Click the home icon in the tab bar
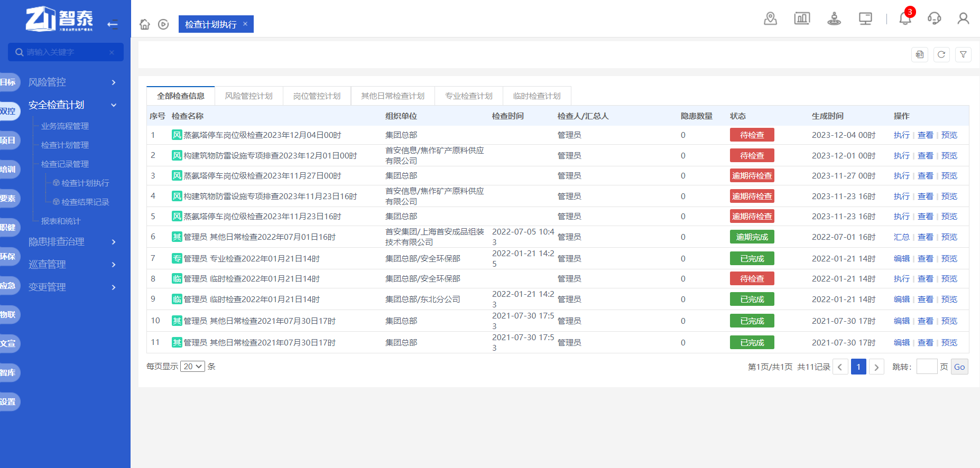Viewport: 980px width, 468px height. [x=145, y=24]
